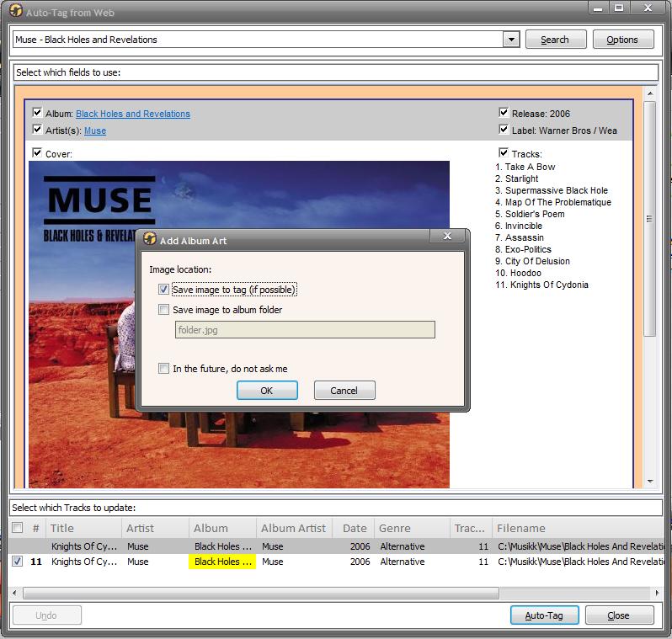Screen dimensions: 672x639
Task: Open the Black Holes and Revelations album link
Action: [x=133, y=114]
